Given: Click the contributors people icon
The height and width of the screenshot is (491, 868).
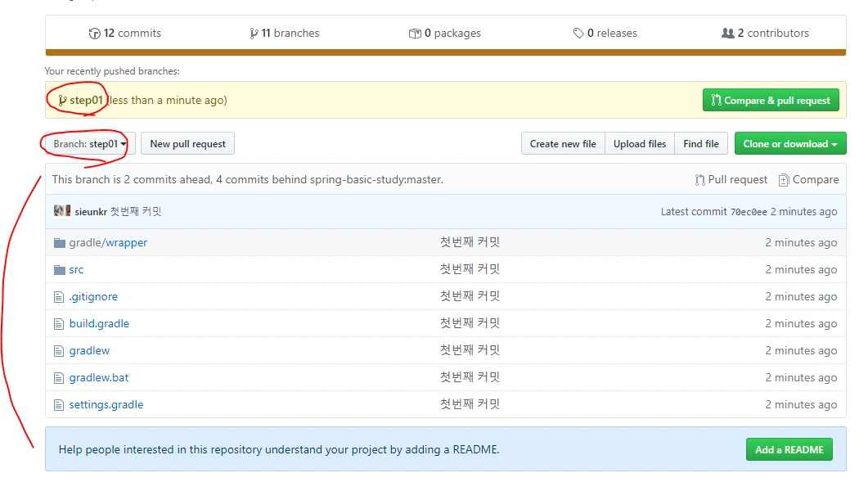Looking at the screenshot, I should [727, 34].
